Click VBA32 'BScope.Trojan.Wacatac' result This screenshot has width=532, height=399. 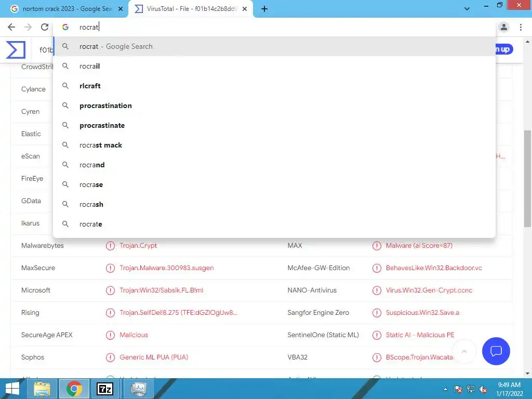pyautogui.click(x=419, y=357)
